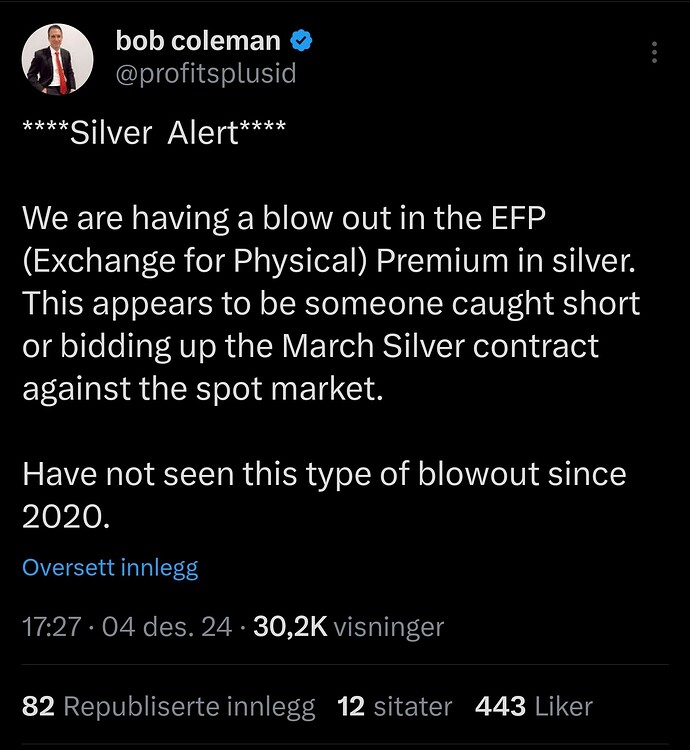Click the display name "bob coleman"
690x750 pixels.
tap(199, 41)
